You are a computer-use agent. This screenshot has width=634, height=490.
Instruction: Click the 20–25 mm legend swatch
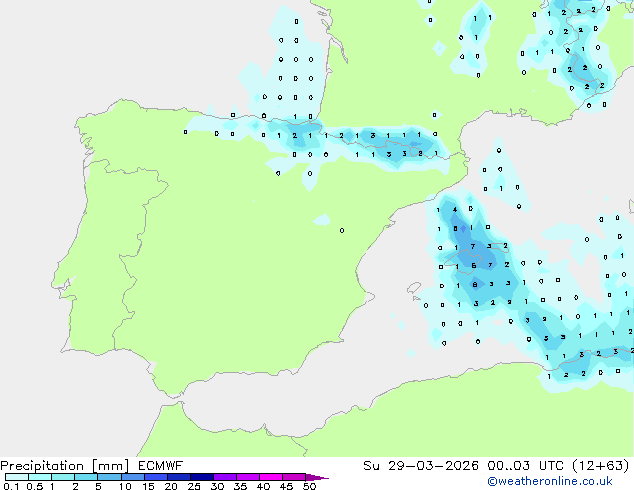click(178, 477)
